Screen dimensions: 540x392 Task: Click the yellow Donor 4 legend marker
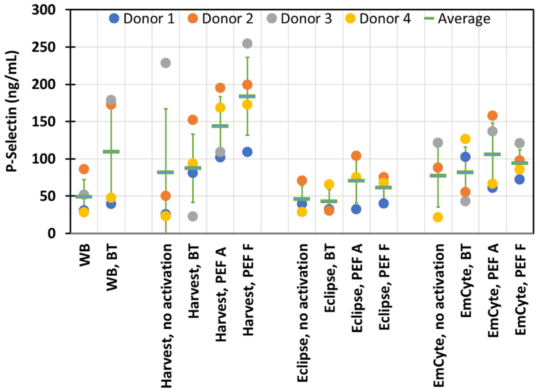[x=350, y=18]
